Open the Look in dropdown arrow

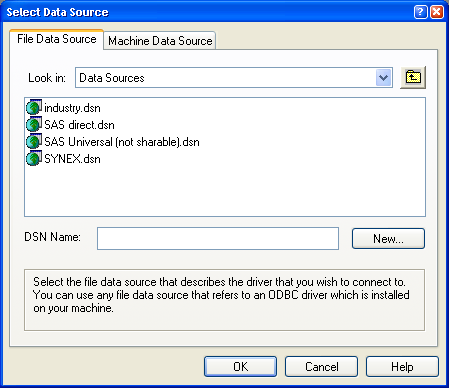click(x=383, y=78)
